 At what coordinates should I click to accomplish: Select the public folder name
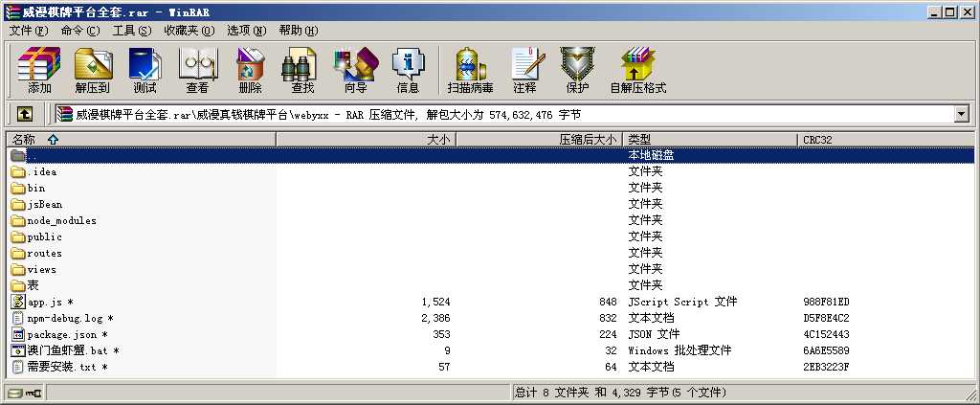pyautogui.click(x=44, y=236)
